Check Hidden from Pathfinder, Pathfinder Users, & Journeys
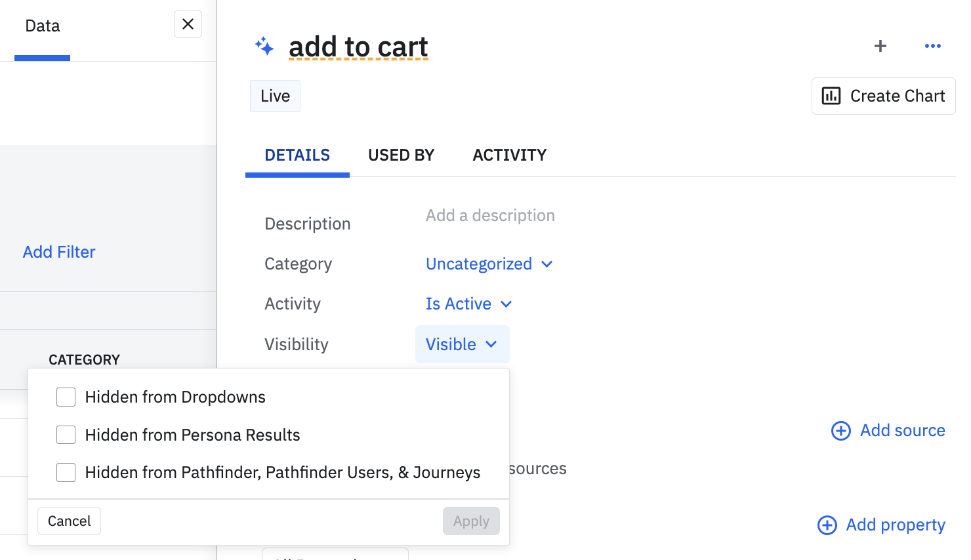This screenshot has height=560, width=971. pyautogui.click(x=66, y=472)
